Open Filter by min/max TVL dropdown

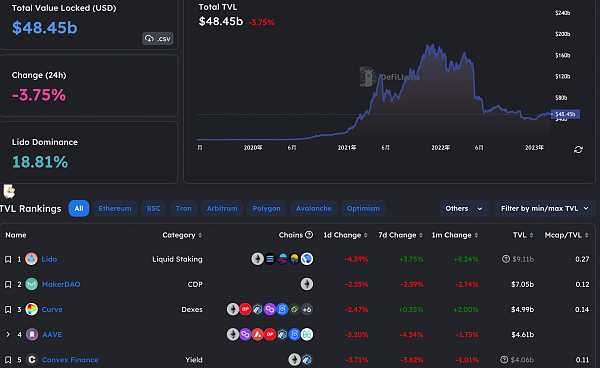coord(544,208)
